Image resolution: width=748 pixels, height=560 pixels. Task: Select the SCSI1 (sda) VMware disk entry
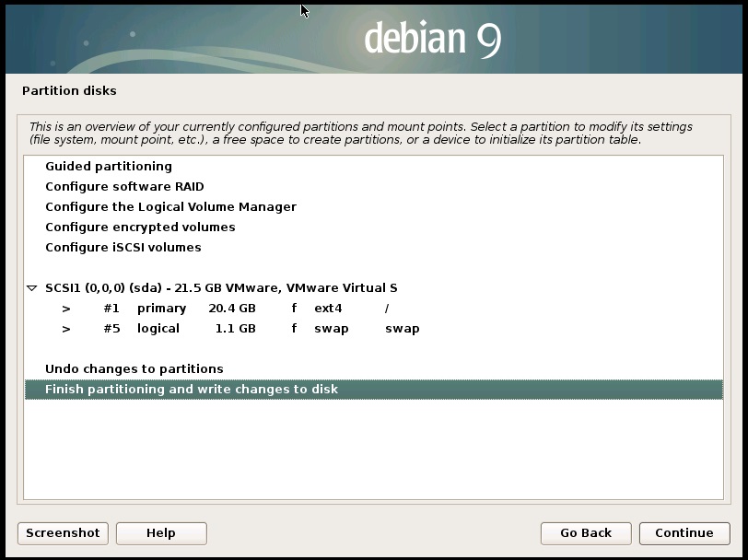(221, 288)
